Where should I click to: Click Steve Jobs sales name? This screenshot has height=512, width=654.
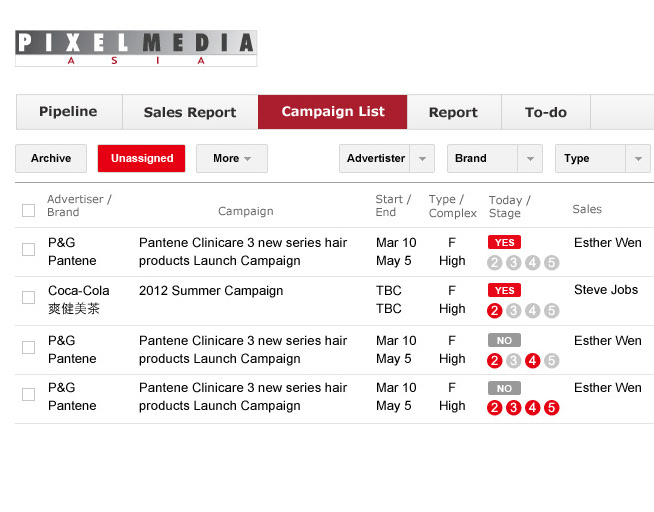(x=606, y=290)
